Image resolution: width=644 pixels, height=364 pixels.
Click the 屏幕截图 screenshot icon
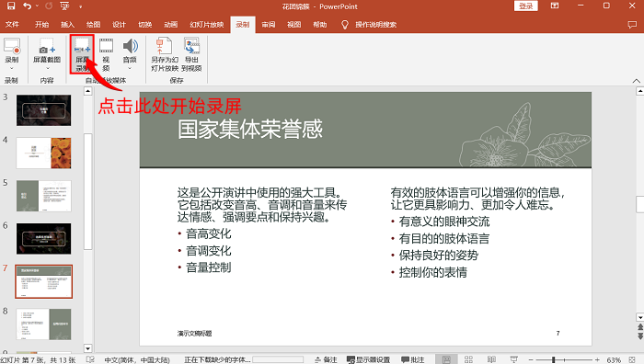(47, 46)
